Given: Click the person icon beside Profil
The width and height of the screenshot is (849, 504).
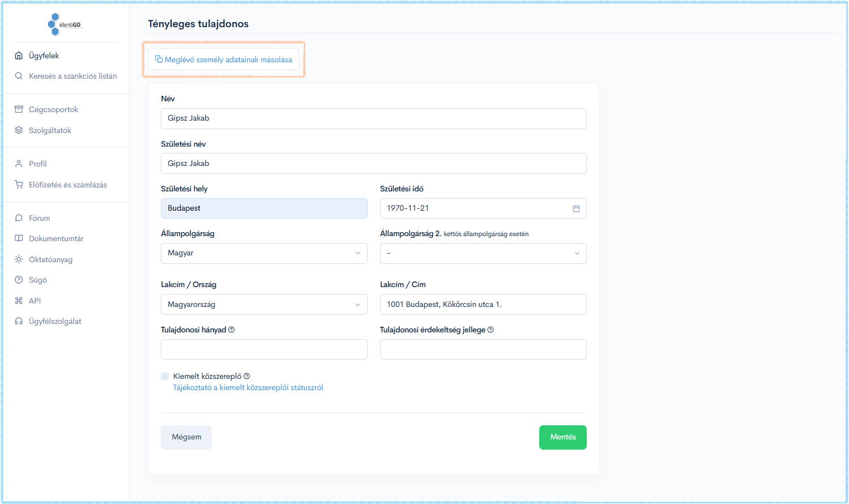Looking at the screenshot, I should 19,164.
